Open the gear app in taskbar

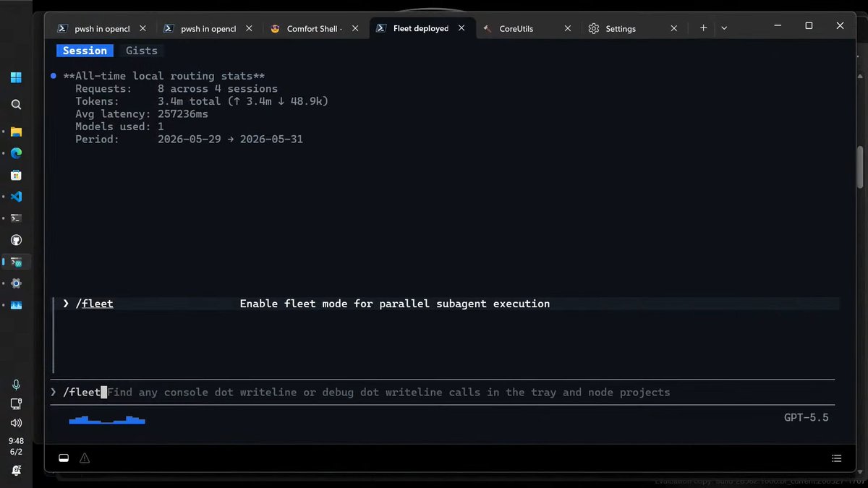16,283
